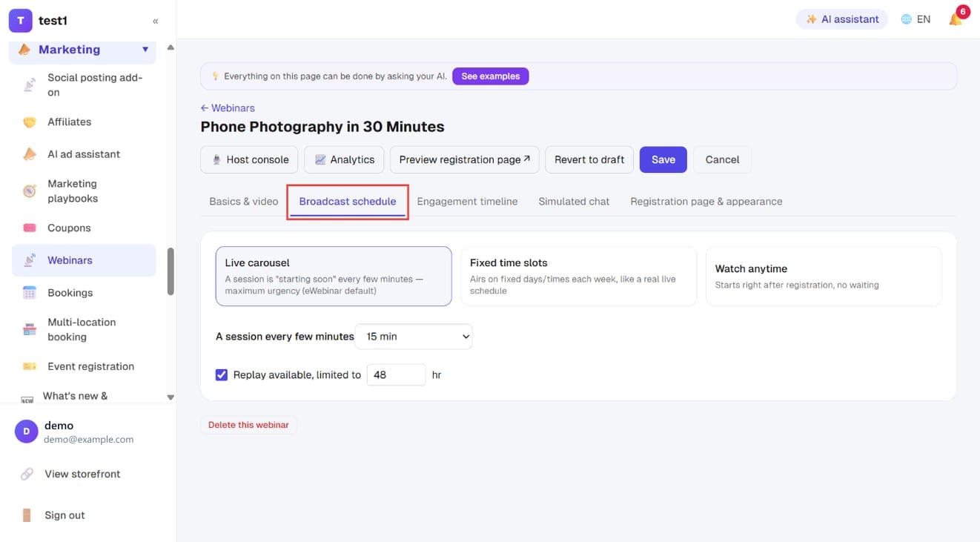This screenshot has height=542, width=980.
Task: Click the Save button
Action: click(663, 159)
